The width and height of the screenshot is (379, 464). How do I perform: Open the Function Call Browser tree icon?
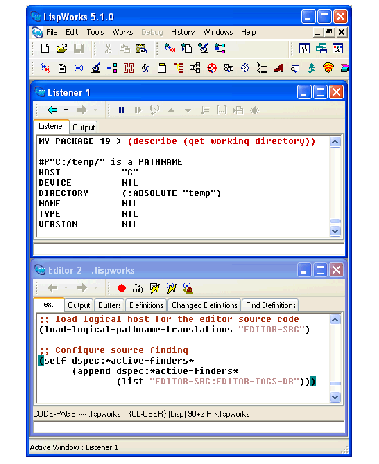(179, 68)
